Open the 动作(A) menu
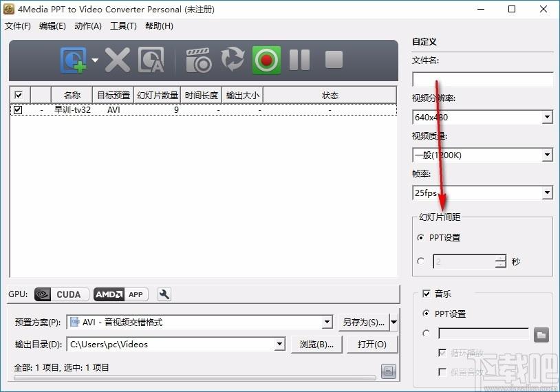 [x=88, y=26]
